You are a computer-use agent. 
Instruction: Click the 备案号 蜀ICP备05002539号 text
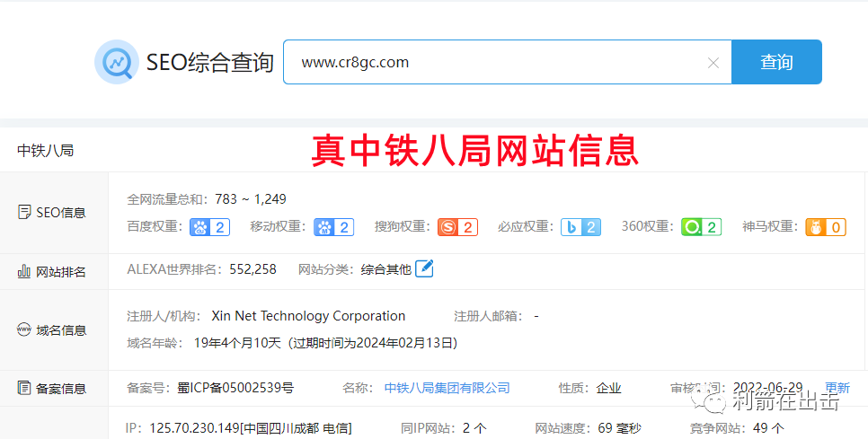pyautogui.click(x=235, y=388)
